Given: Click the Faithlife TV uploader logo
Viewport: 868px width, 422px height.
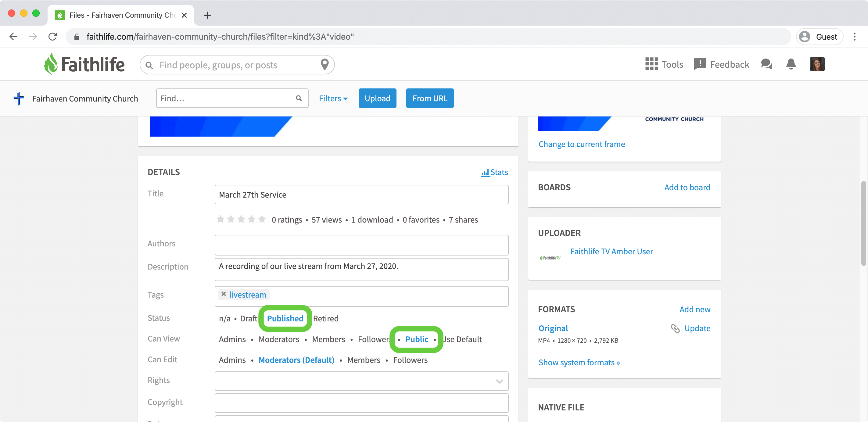Looking at the screenshot, I should tap(550, 258).
